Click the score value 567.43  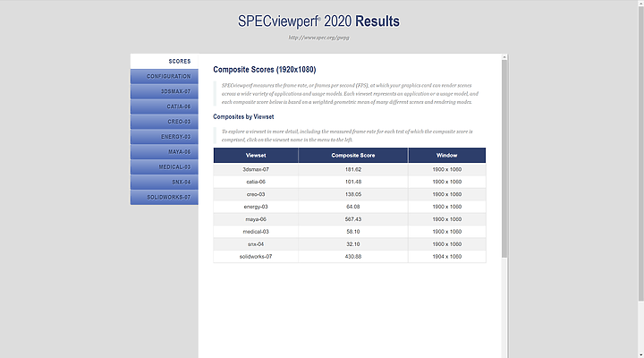click(353, 219)
